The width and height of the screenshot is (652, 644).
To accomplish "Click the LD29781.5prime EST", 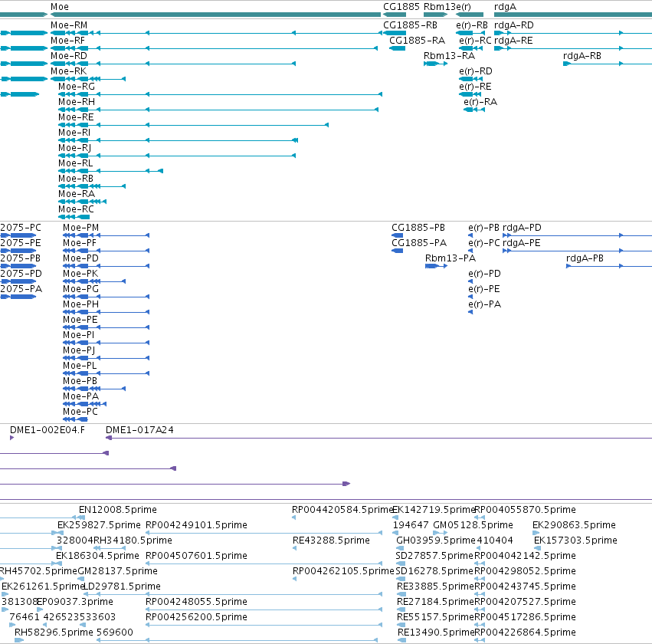I will point(123,586).
